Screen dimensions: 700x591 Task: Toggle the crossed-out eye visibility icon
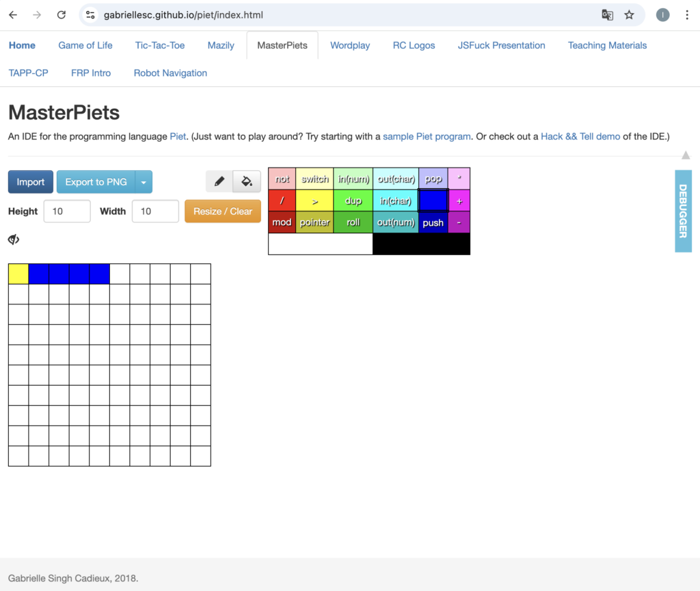coord(14,239)
